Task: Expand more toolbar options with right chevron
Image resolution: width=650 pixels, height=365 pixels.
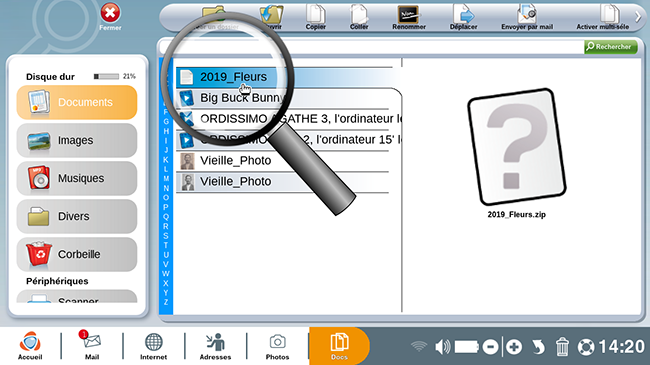Action: coord(638,17)
